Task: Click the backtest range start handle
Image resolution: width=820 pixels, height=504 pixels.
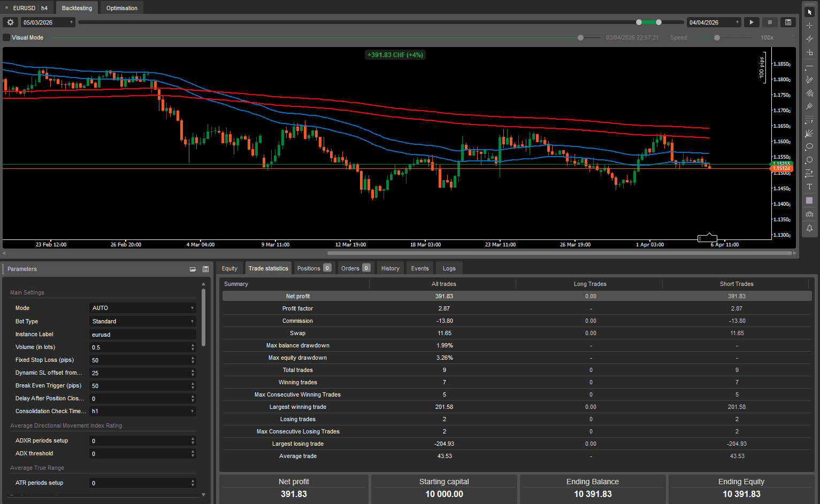Action: pyautogui.click(x=639, y=22)
